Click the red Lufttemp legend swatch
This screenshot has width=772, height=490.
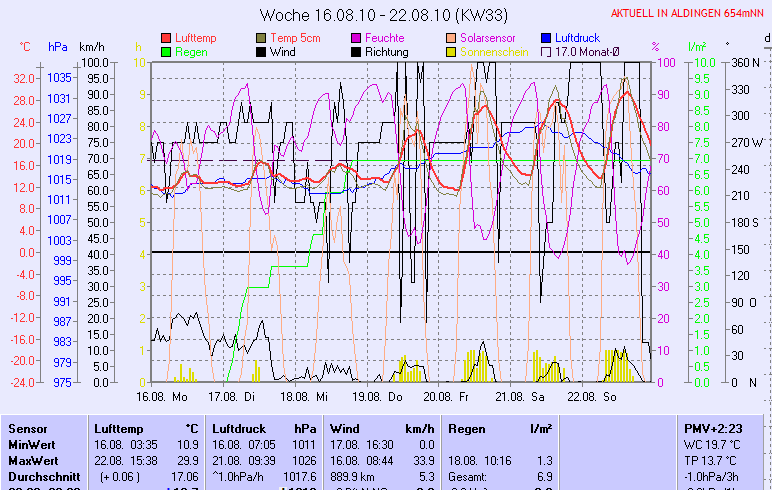point(166,38)
